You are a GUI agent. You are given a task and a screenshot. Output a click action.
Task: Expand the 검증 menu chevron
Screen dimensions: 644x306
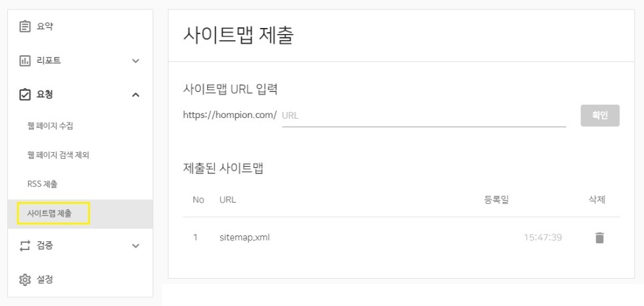pos(136,246)
